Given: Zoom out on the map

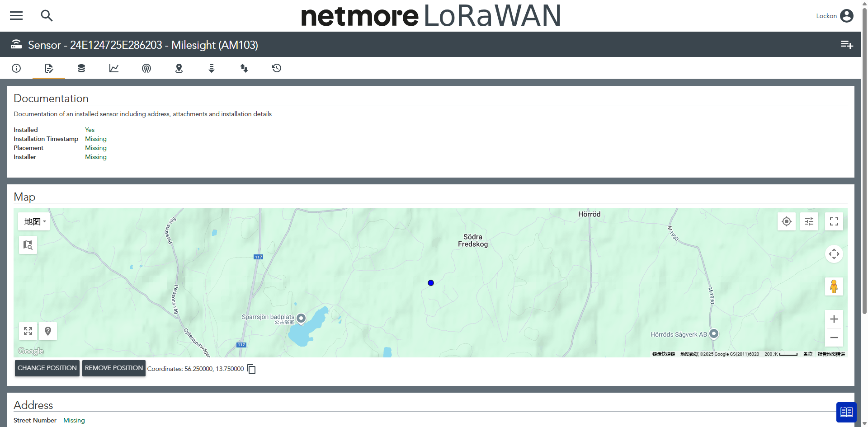Looking at the screenshot, I should (x=834, y=338).
